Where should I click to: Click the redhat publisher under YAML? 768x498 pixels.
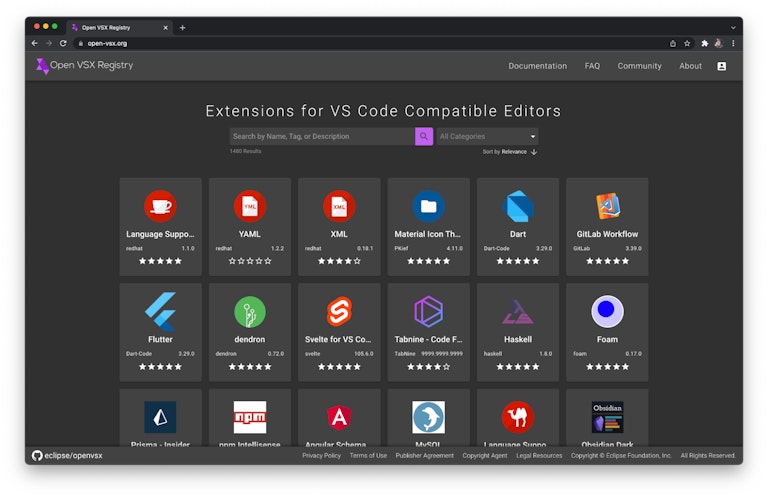coord(223,248)
